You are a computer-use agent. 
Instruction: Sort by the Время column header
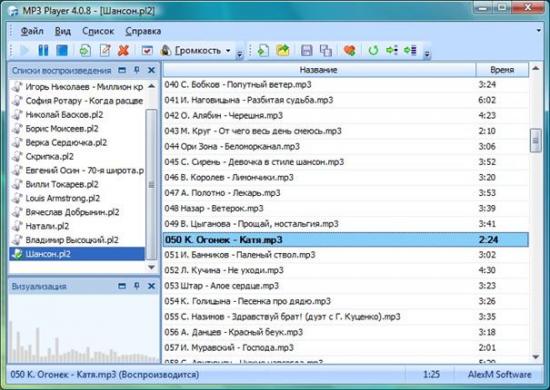502,70
